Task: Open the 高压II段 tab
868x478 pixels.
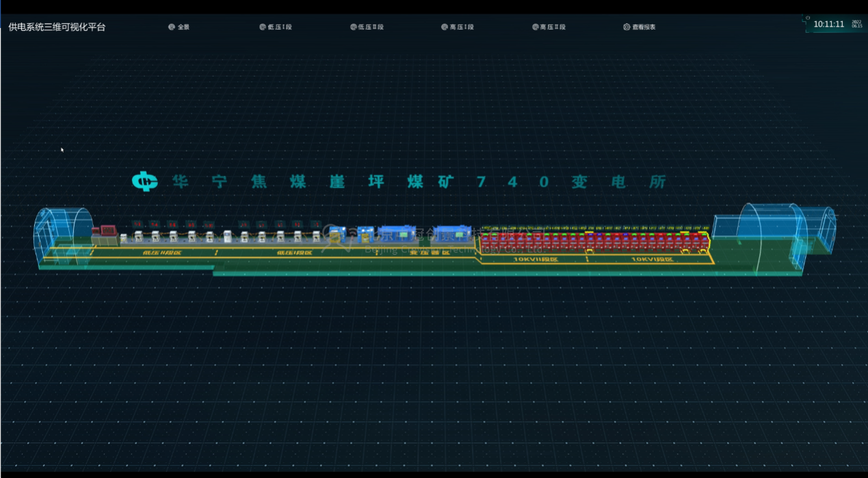Action: click(x=549, y=27)
